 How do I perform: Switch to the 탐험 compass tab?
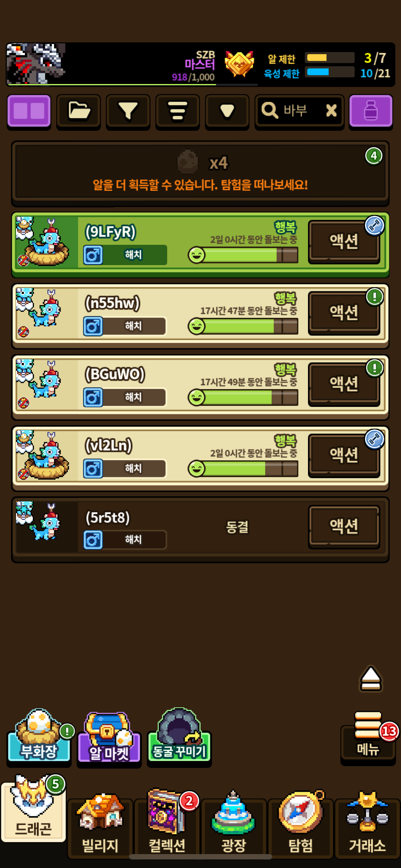[x=300, y=823]
